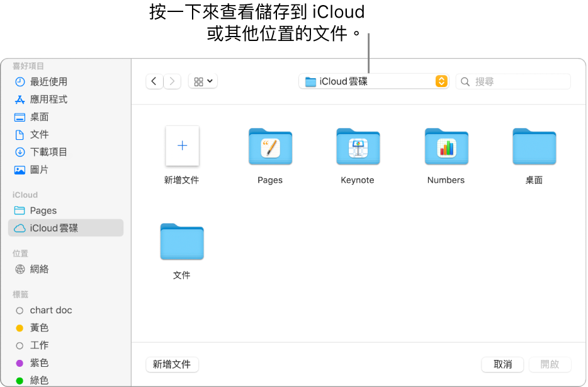Open the Keynote folder

(358, 147)
